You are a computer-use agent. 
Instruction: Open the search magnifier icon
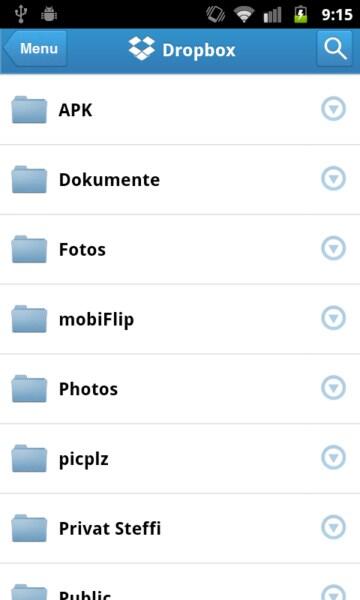coord(335,49)
